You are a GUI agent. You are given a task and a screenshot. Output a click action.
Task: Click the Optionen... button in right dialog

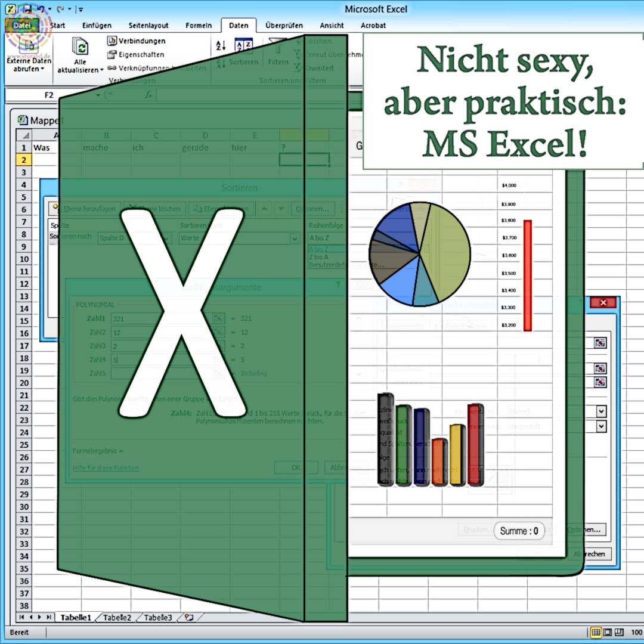pos(586,530)
